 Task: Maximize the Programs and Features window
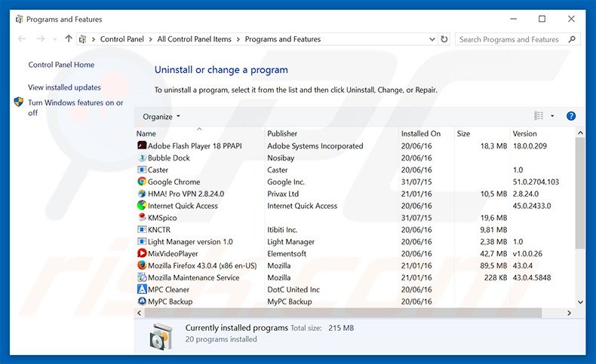click(542, 19)
